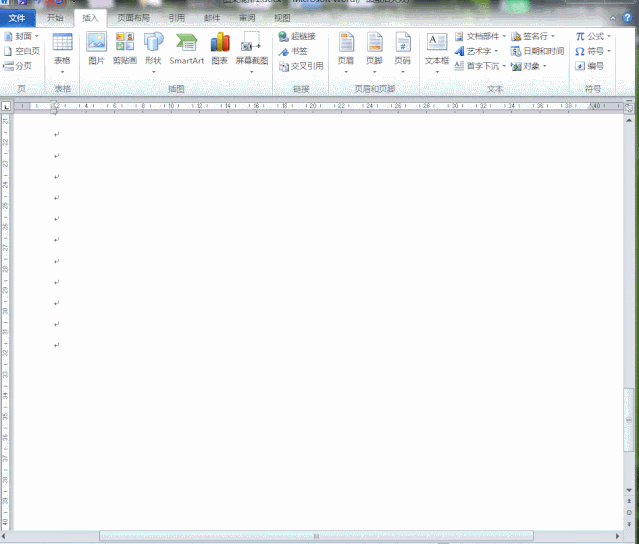The height and width of the screenshot is (544, 639).
Task: Expand the 对象 dropdown arrow
Action: click(544, 66)
